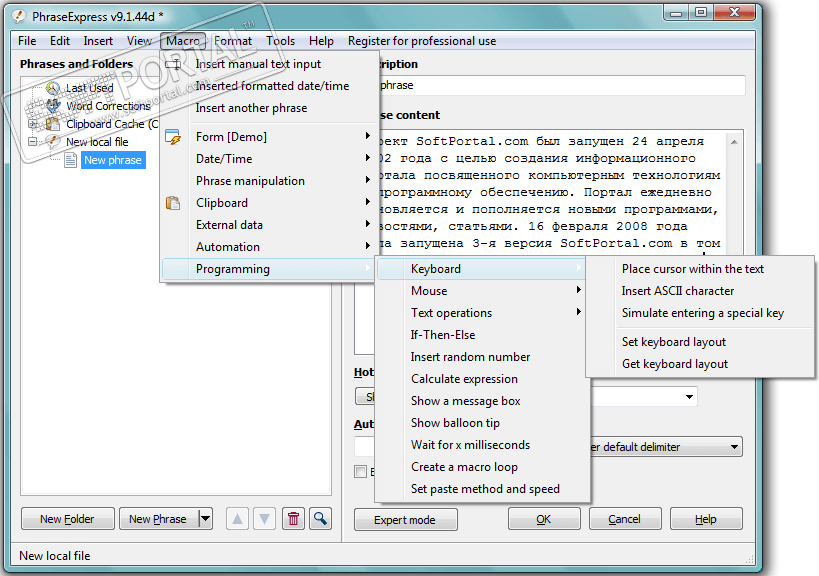Open the View menu
This screenshot has width=819, height=576.
pos(139,41)
